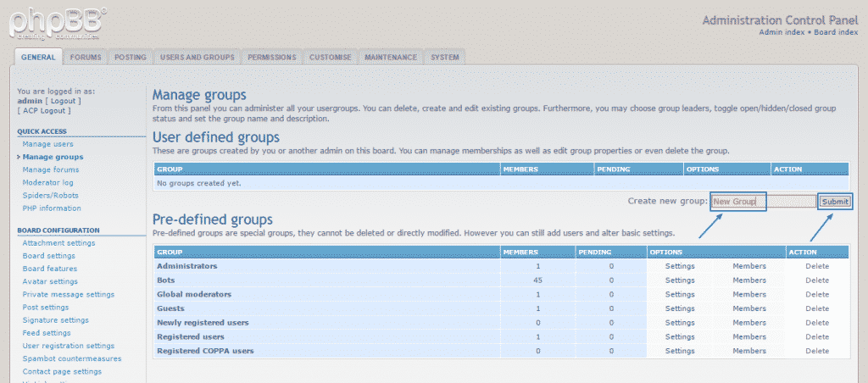868x383 pixels.
Task: Click the Administrators group name
Action: (187, 266)
